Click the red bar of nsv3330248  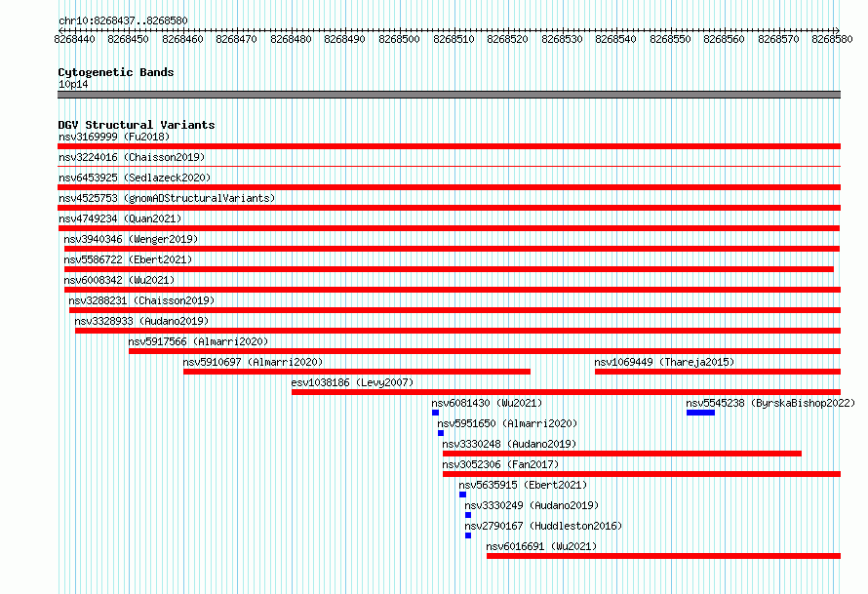click(622, 454)
